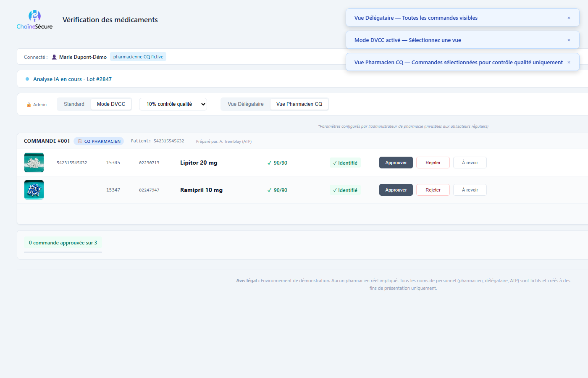Select the Vue Pharmacien CQ tab
This screenshot has height=378, width=588.
pos(299,104)
